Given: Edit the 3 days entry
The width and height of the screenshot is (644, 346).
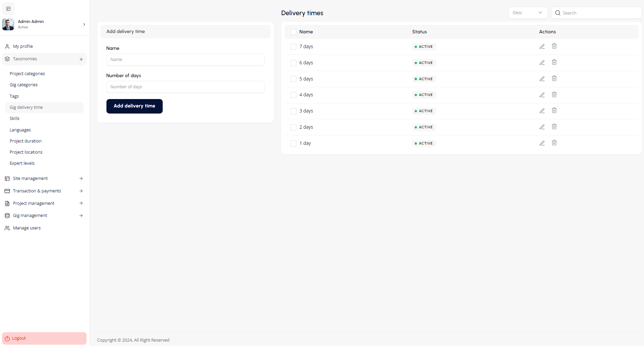Looking at the screenshot, I should pyautogui.click(x=542, y=111).
